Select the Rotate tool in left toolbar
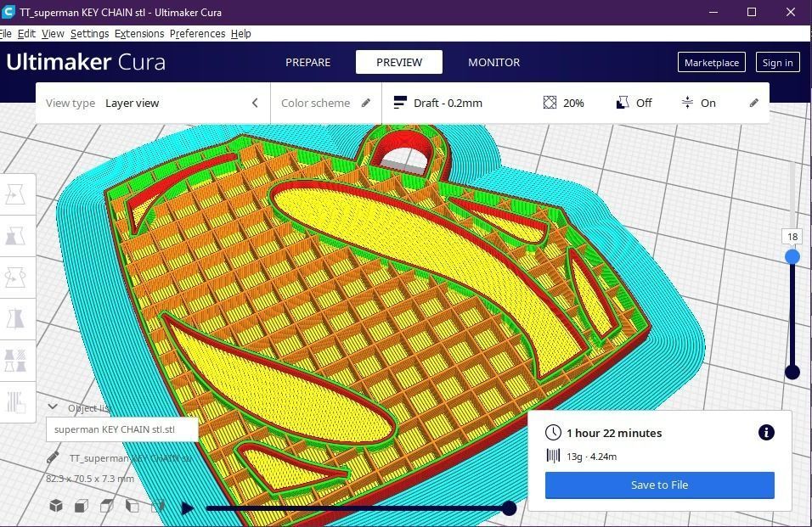Viewport: 812px width, 527px height. click(x=15, y=278)
